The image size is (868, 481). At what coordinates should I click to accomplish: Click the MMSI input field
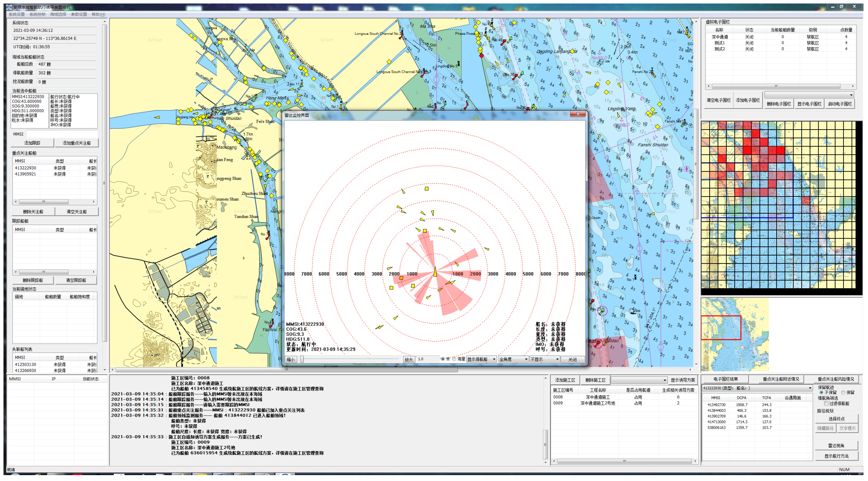click(62, 134)
